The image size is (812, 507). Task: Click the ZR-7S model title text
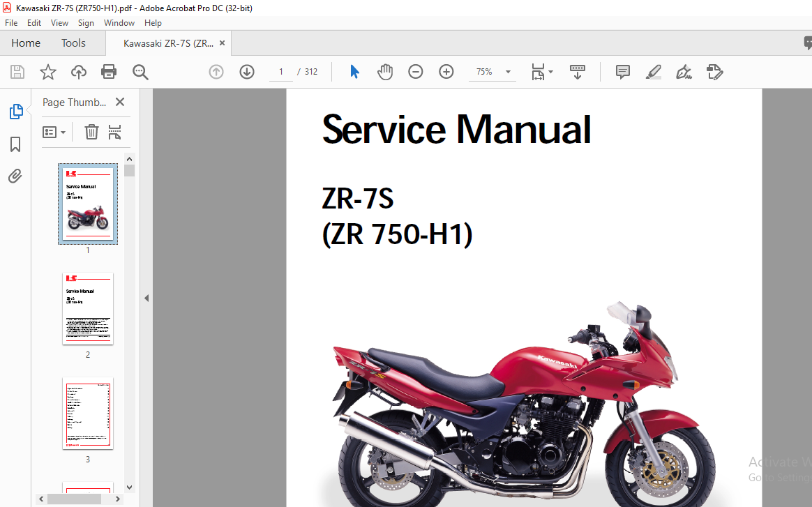click(x=358, y=198)
